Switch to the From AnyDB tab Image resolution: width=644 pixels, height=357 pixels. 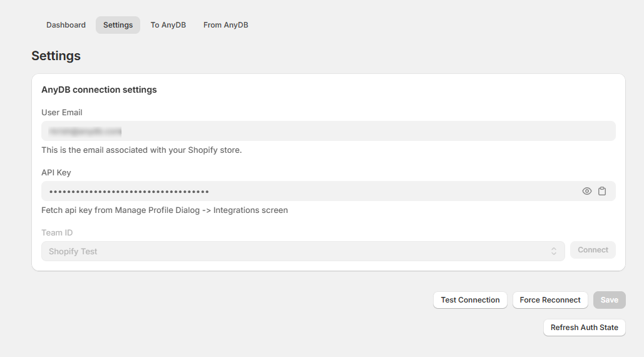click(225, 25)
